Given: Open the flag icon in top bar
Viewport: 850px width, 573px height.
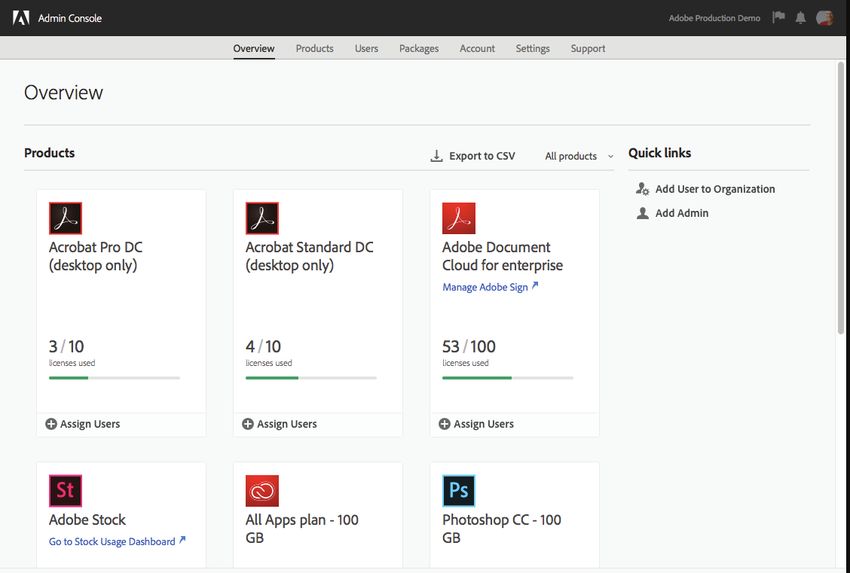Looking at the screenshot, I should (779, 17).
